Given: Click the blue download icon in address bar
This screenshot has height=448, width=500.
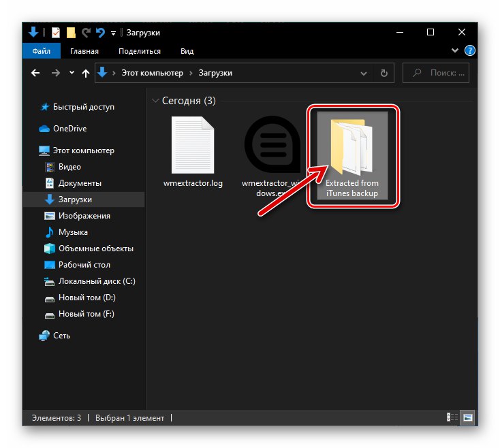Looking at the screenshot, I should (x=102, y=72).
